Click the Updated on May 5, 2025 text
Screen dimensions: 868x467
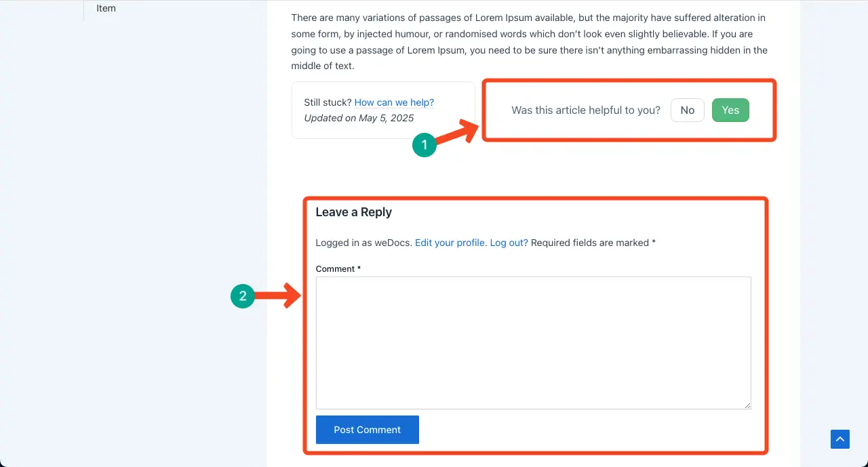point(359,118)
